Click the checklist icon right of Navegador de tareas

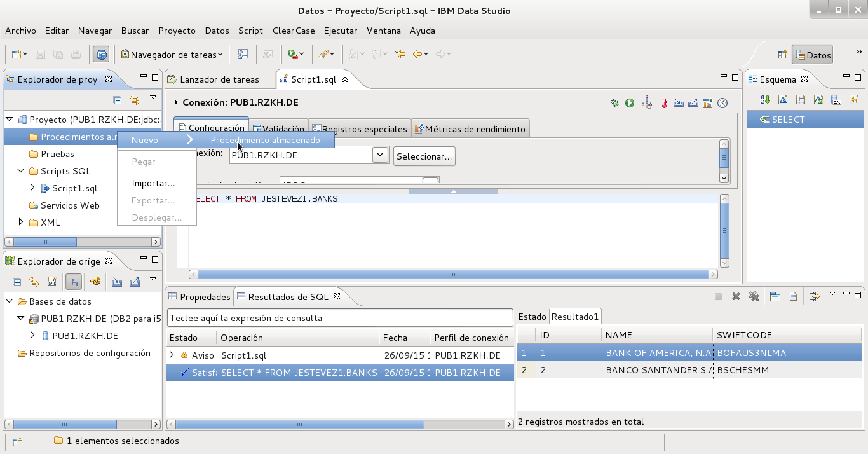(243, 55)
